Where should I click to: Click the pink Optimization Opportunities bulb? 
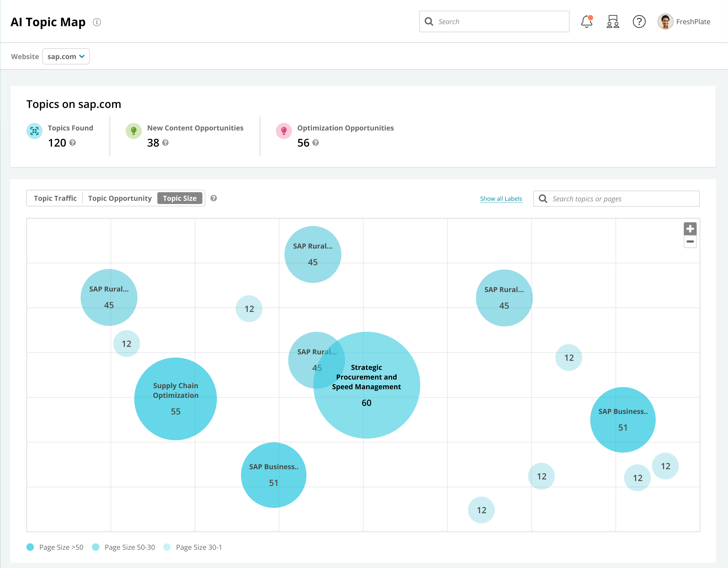(284, 131)
